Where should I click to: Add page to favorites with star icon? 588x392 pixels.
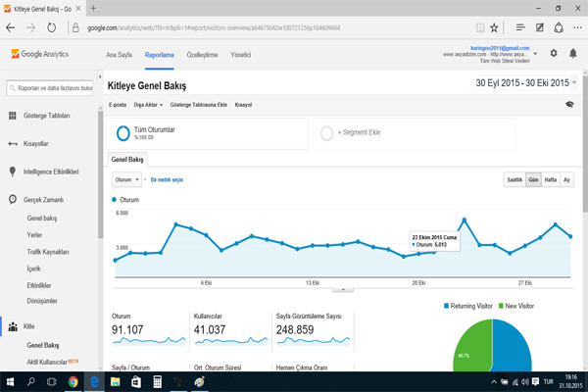pyautogui.click(x=494, y=27)
